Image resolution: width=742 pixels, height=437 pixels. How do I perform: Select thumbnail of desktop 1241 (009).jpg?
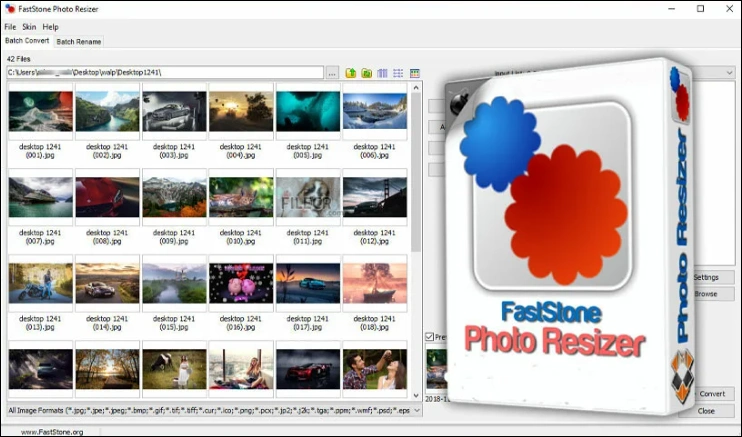(174, 197)
